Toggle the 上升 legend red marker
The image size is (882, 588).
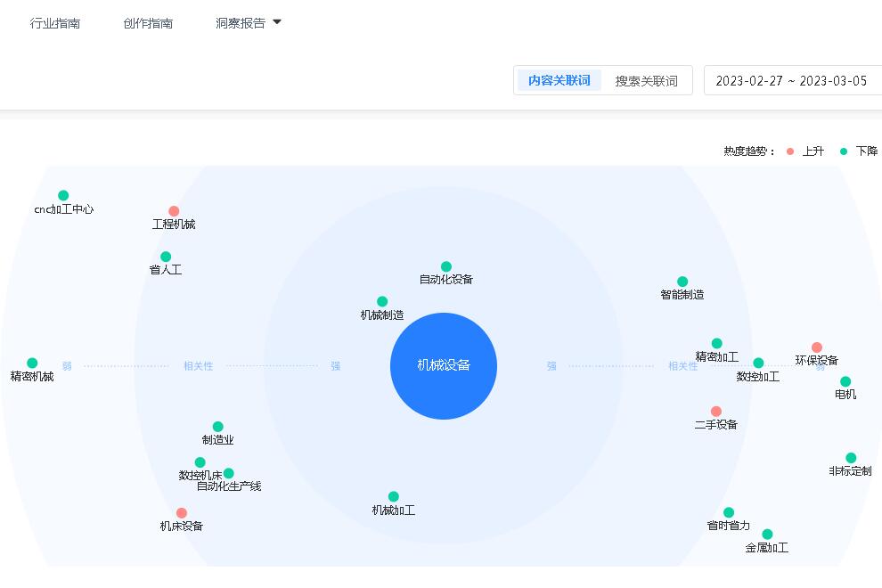point(789,151)
